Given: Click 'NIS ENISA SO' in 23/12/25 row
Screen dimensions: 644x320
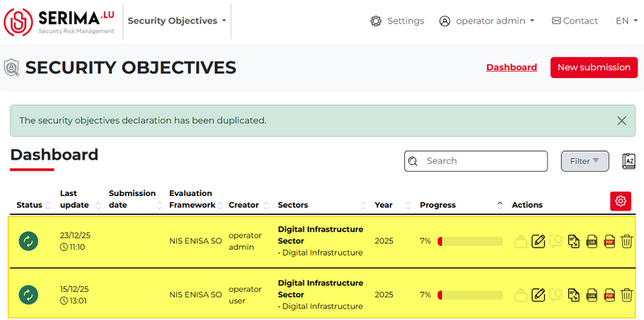Looking at the screenshot, I should coord(196,241).
